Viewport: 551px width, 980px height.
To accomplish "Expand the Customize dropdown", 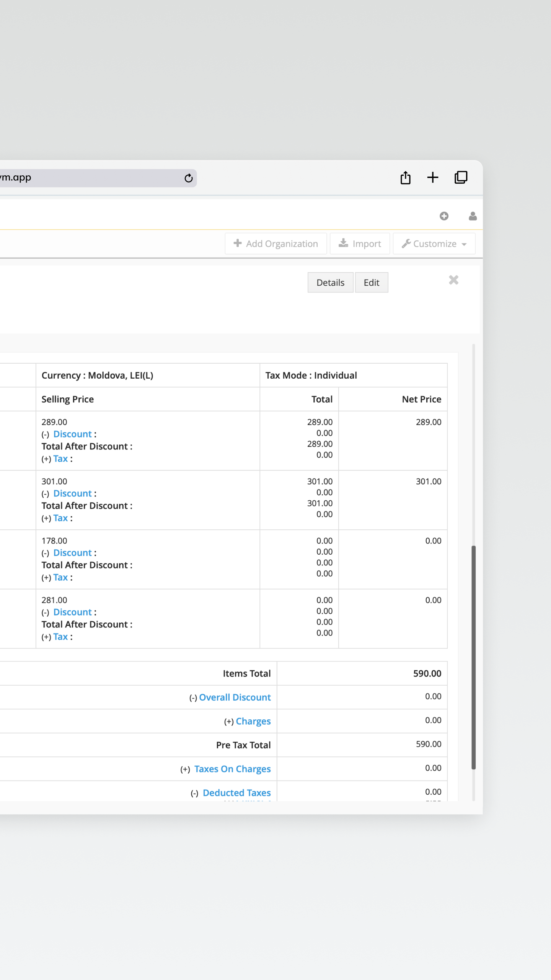I will 434,244.
